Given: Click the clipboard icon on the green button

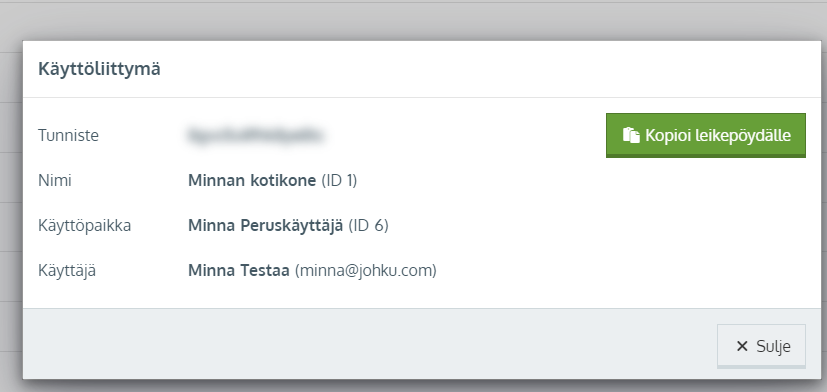Looking at the screenshot, I should 631,135.
